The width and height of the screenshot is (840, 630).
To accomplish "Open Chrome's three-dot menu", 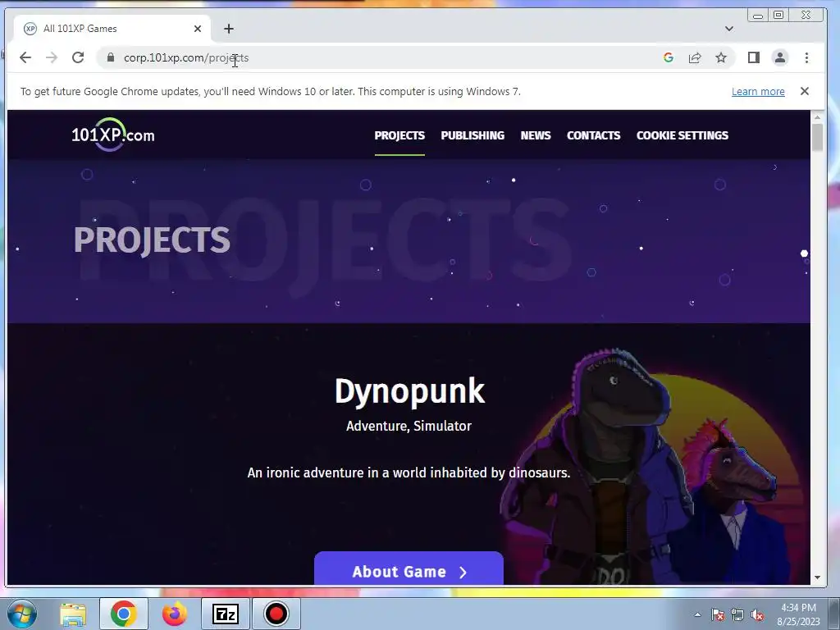I will [x=807, y=58].
